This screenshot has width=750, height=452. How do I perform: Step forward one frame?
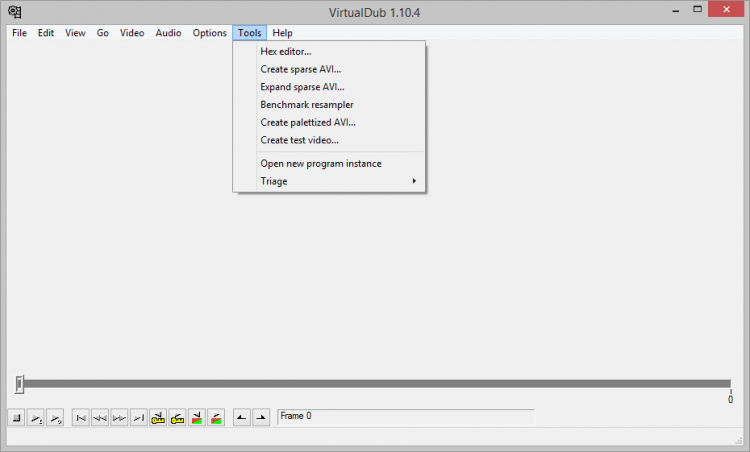119,418
